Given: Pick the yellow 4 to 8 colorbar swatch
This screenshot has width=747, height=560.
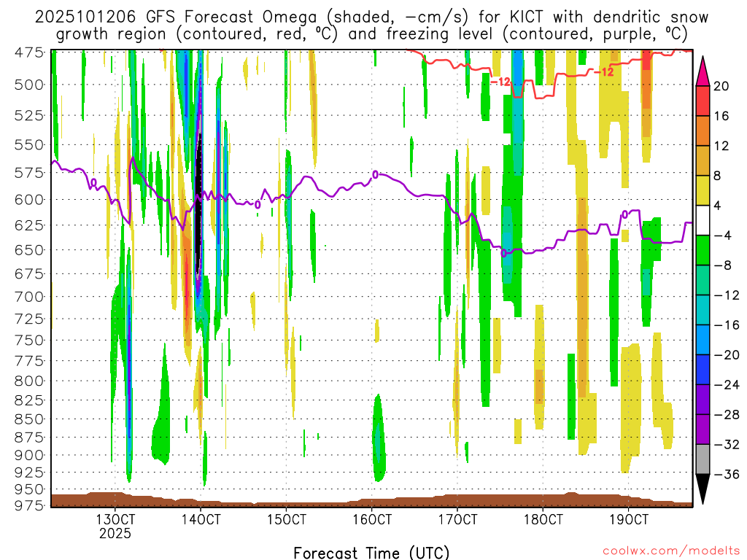Looking at the screenshot, I should tap(703, 190).
